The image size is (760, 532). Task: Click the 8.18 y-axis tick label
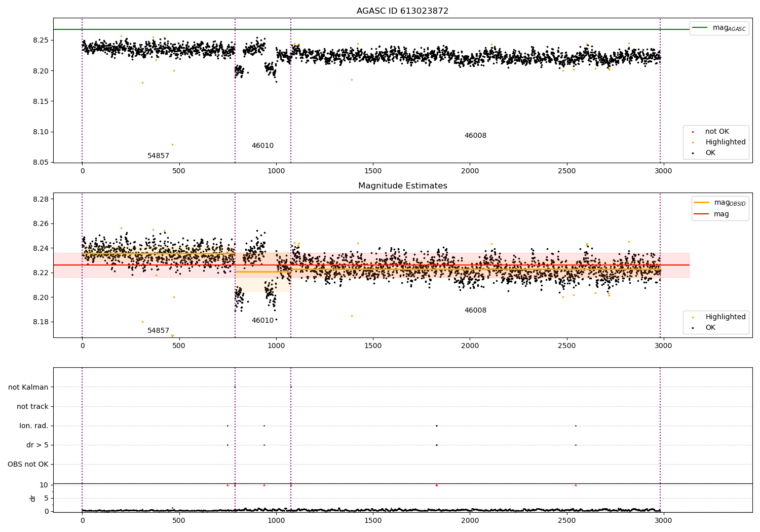pos(40,322)
